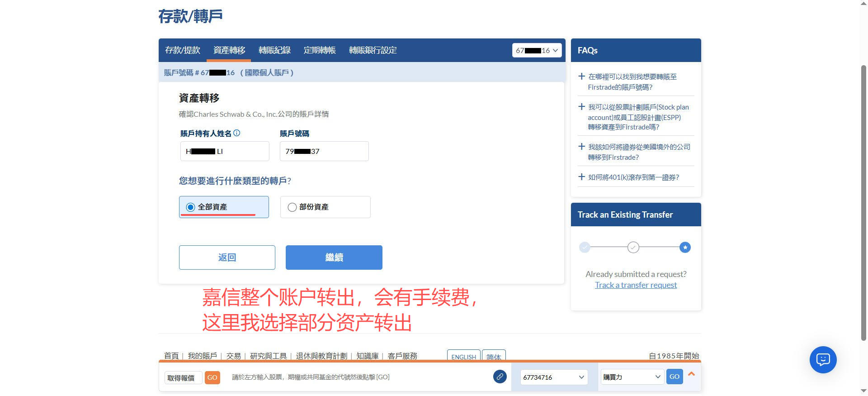Click the 繼續 button
Image resolution: width=868 pixels, height=396 pixels.
[x=334, y=258]
